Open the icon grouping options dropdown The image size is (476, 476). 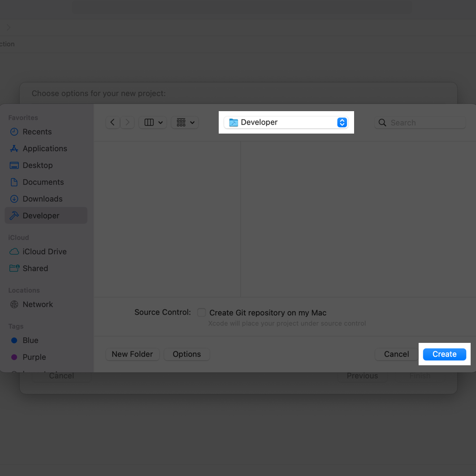tap(185, 122)
